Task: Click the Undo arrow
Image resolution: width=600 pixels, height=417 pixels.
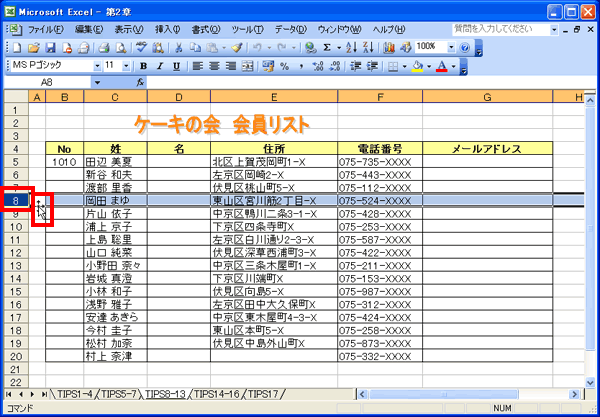Action: tap(257, 47)
